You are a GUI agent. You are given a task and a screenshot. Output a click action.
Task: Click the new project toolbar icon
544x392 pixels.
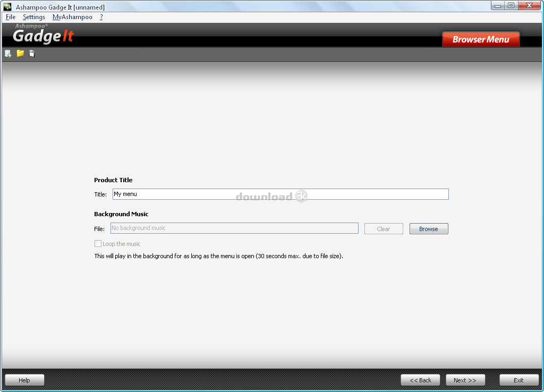coord(8,54)
